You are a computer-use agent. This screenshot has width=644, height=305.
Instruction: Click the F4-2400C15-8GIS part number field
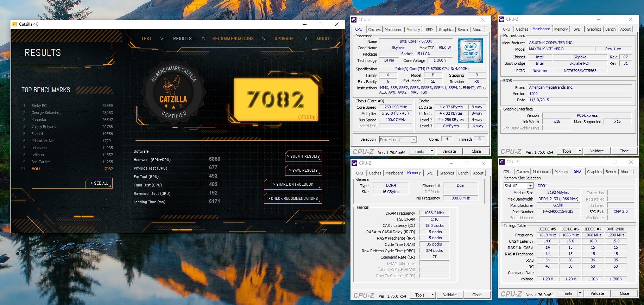coord(558,211)
